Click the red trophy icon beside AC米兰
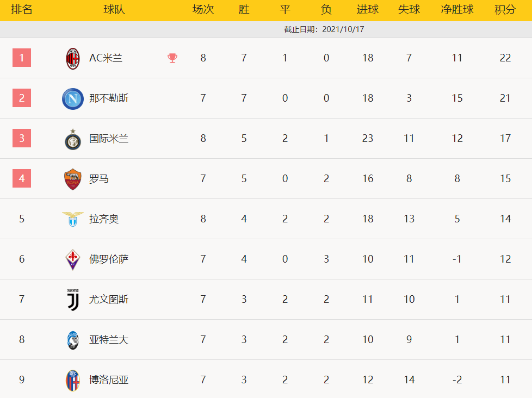 172,58
